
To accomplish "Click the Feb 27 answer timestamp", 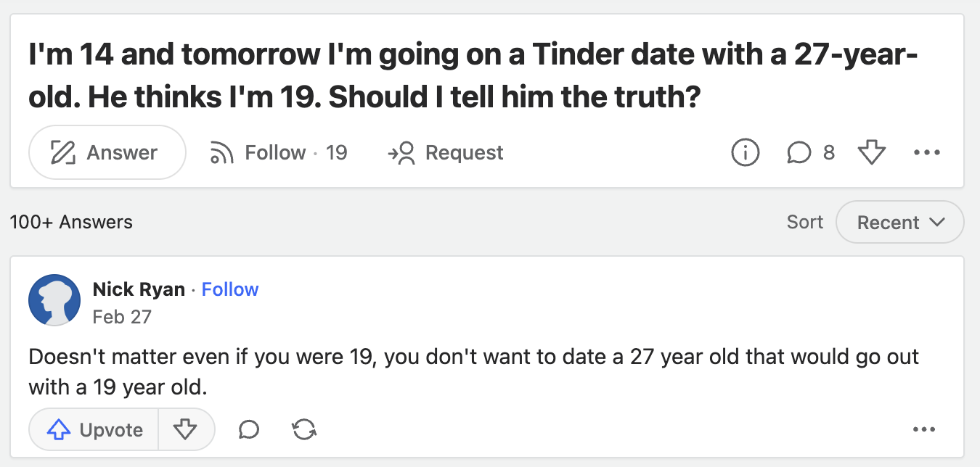I will pos(122,316).
